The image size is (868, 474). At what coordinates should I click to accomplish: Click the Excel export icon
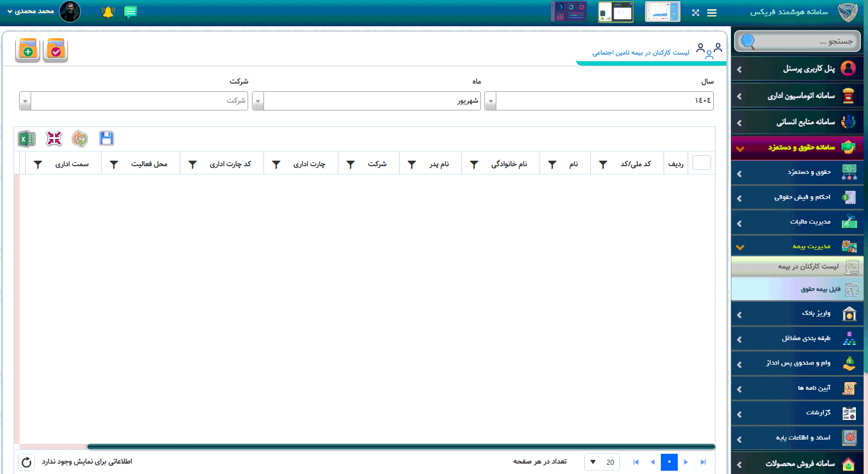click(x=26, y=139)
